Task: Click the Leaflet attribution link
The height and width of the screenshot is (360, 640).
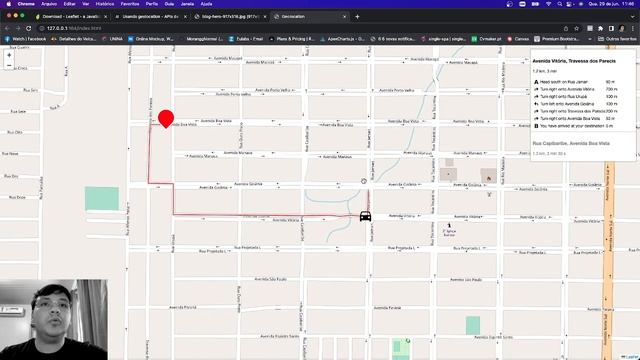Action: (x=631, y=357)
